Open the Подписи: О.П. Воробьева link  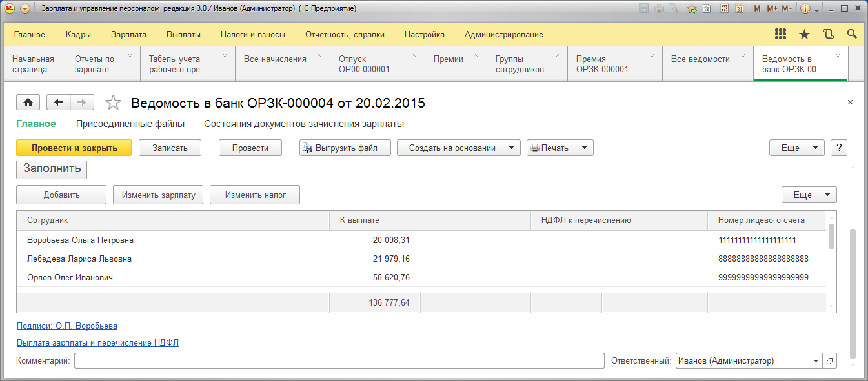(x=67, y=326)
